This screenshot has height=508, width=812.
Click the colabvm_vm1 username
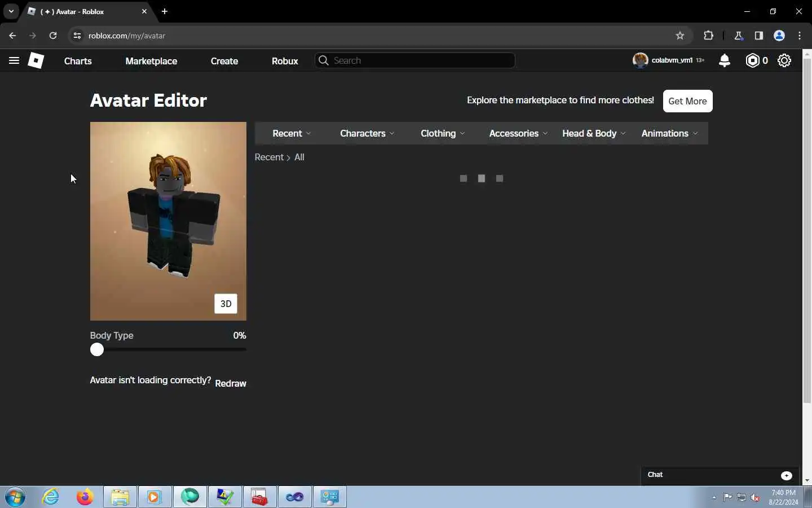click(x=672, y=60)
